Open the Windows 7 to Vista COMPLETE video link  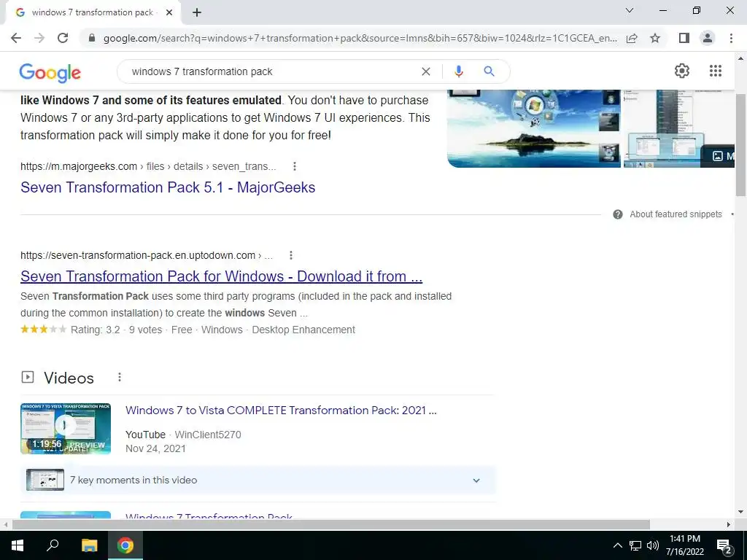click(281, 411)
